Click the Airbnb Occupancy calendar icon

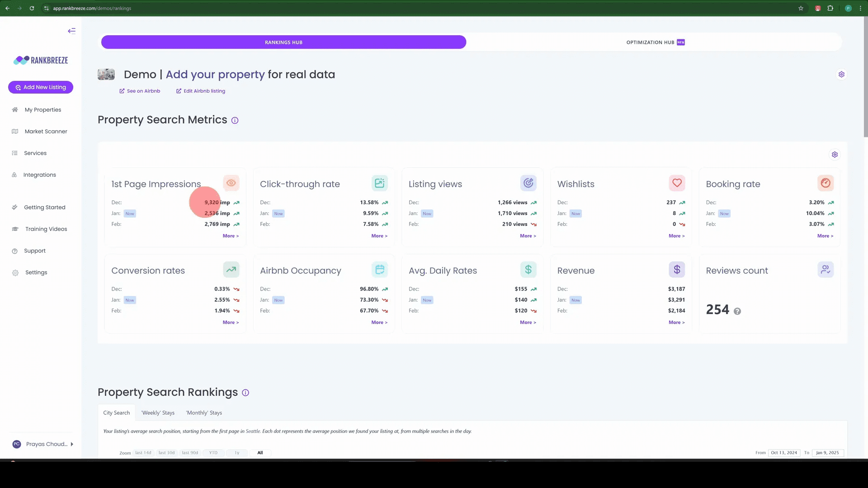(x=380, y=270)
